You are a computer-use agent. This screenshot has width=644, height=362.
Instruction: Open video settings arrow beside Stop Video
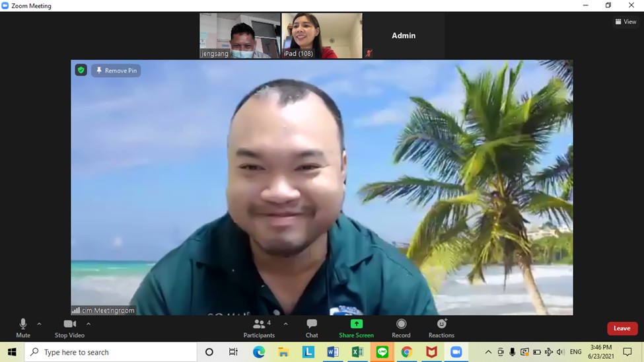89,324
